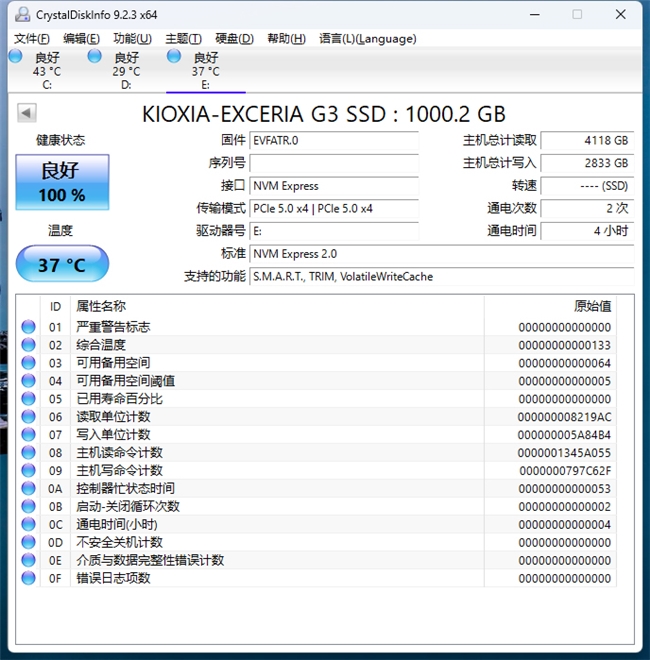Click raw value 0000000000005
The image size is (650, 660).
pyautogui.click(x=564, y=381)
